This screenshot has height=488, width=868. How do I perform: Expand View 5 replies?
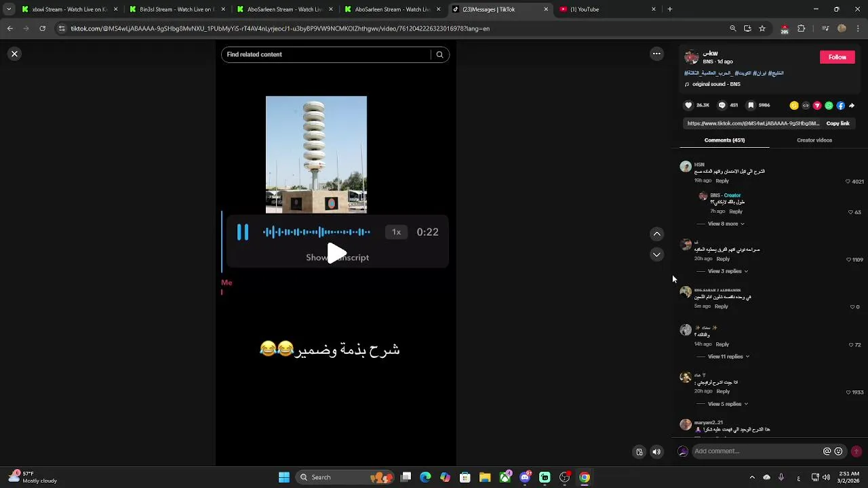(728, 404)
